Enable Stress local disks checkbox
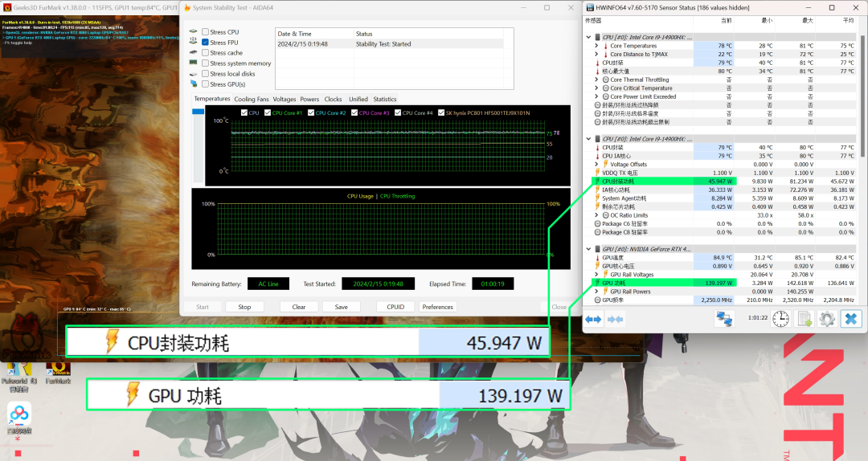 206,74
